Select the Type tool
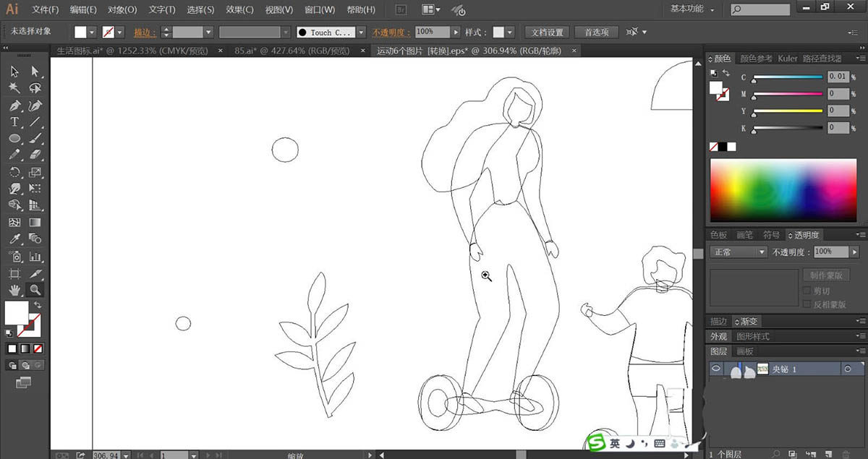Viewport: 868px width, 459px height. pyautogui.click(x=14, y=122)
